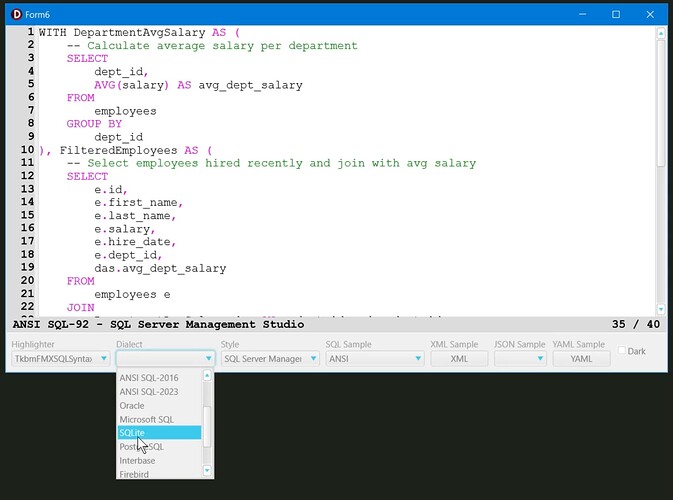Select Firebird in the dialect list

[x=159, y=473]
